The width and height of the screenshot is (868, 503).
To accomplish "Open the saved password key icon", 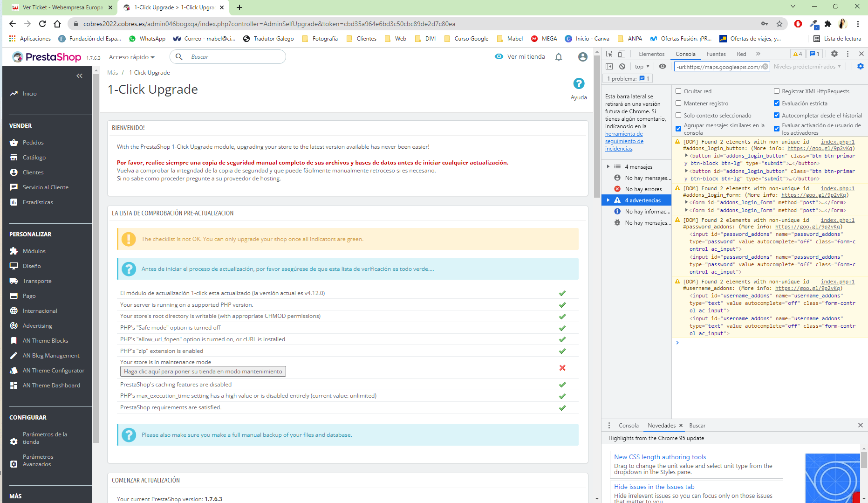I will pos(765,24).
